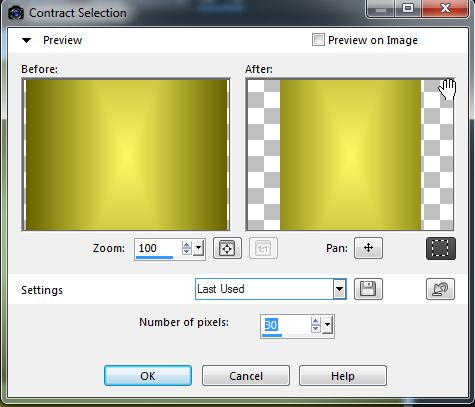The image size is (475, 407).
Task: Click the blue slider bar under Zoom value
Action: pyautogui.click(x=154, y=257)
